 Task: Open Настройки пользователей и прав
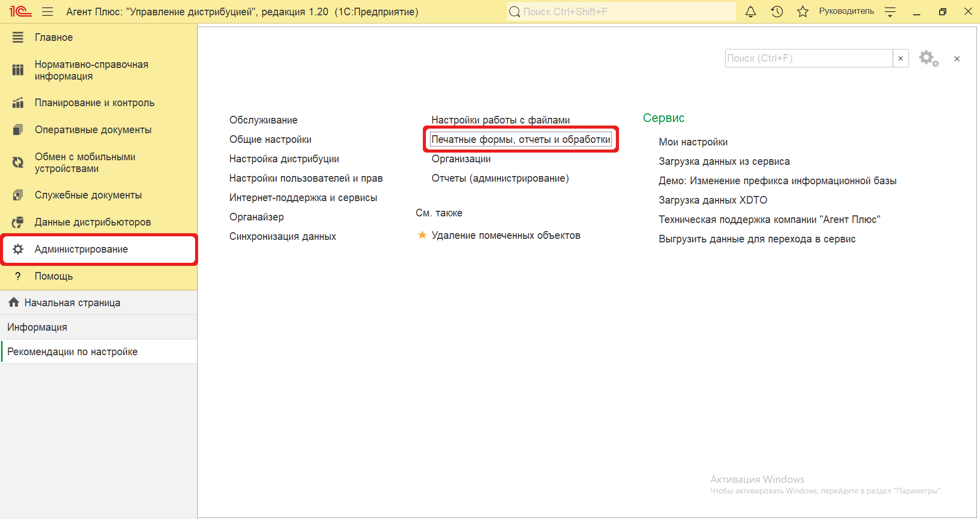pyautogui.click(x=305, y=178)
